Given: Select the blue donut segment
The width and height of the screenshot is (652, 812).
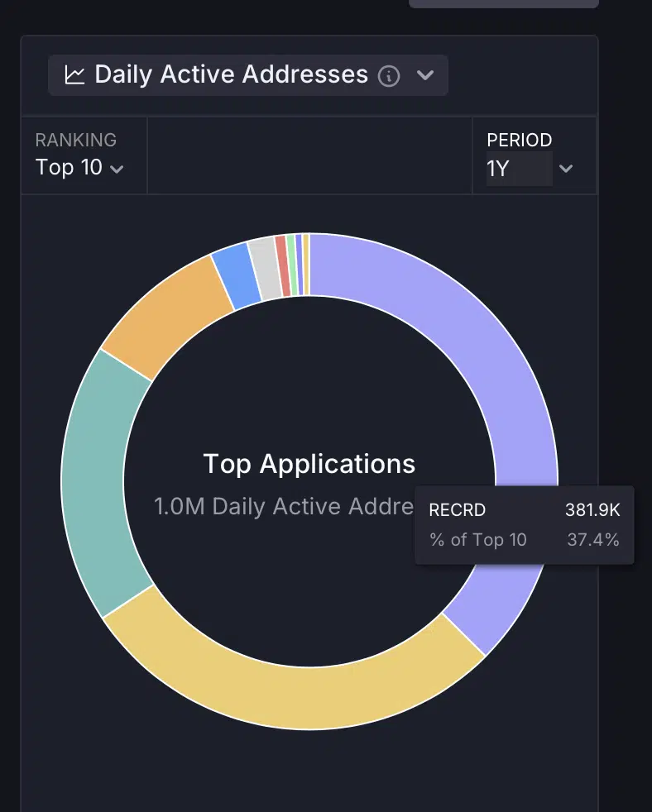Looking at the screenshot, I should coord(235,275).
